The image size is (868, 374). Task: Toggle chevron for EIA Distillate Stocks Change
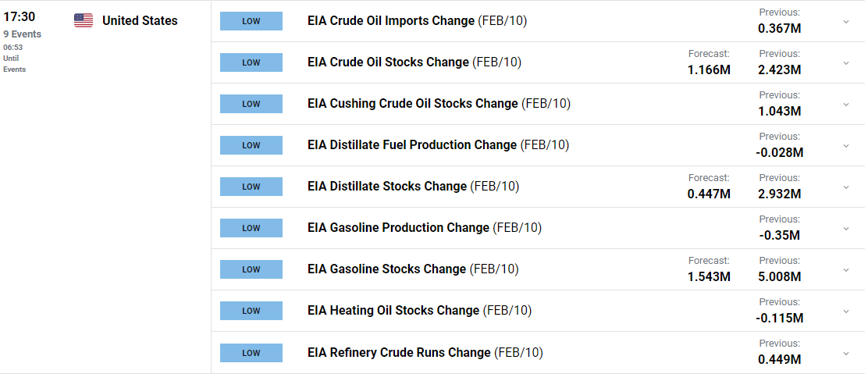click(846, 187)
